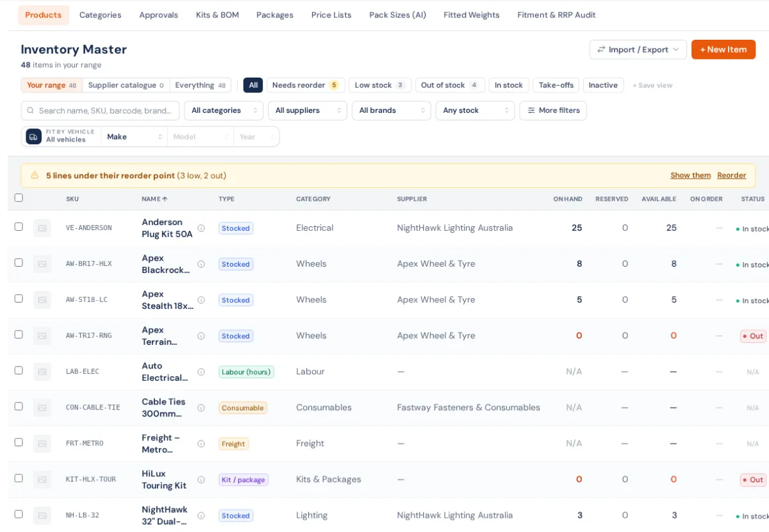Sort by the SKU column header
769x532 pixels.
tap(72, 199)
